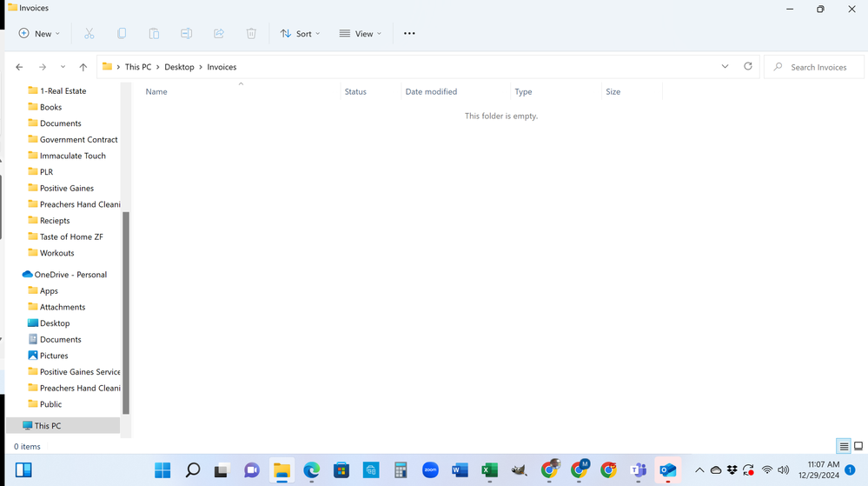Switch to details view in status bar
The height and width of the screenshot is (486, 868).
click(x=844, y=446)
